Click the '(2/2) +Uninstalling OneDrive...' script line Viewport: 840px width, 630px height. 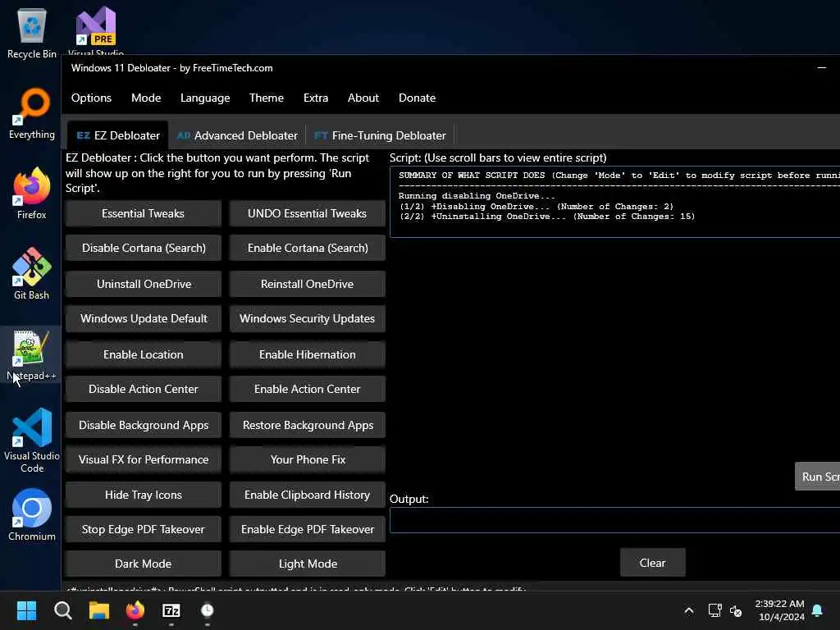(x=547, y=217)
